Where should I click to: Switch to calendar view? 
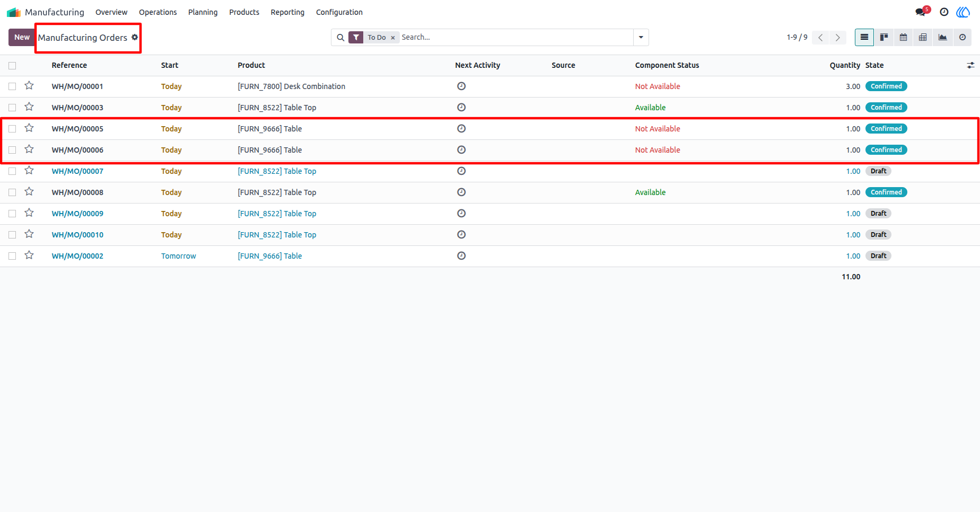904,37
